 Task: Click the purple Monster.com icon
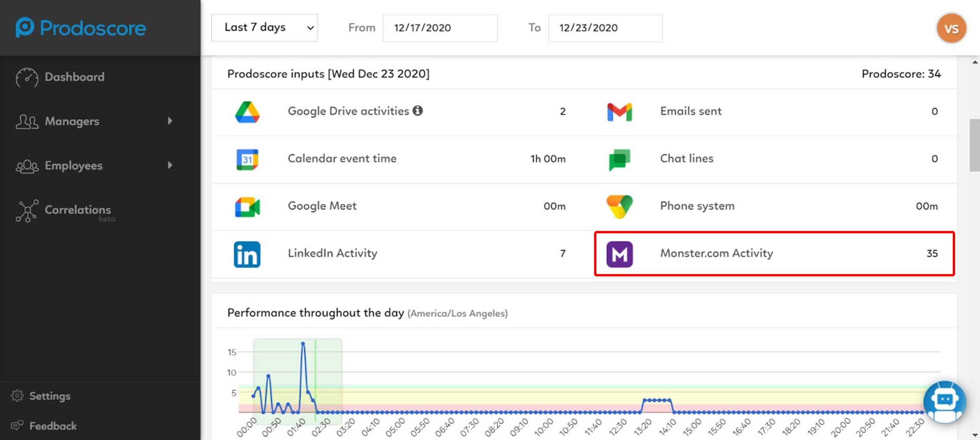pyautogui.click(x=619, y=254)
